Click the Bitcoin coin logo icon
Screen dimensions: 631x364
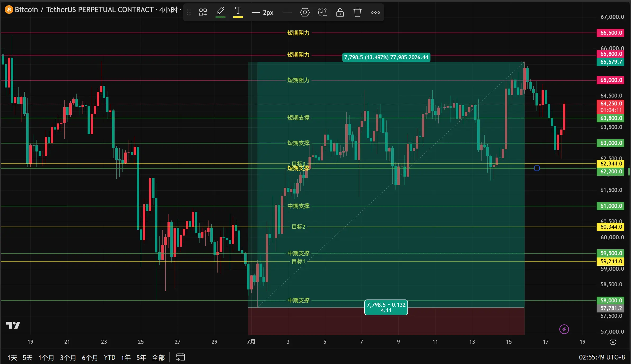pos(9,10)
